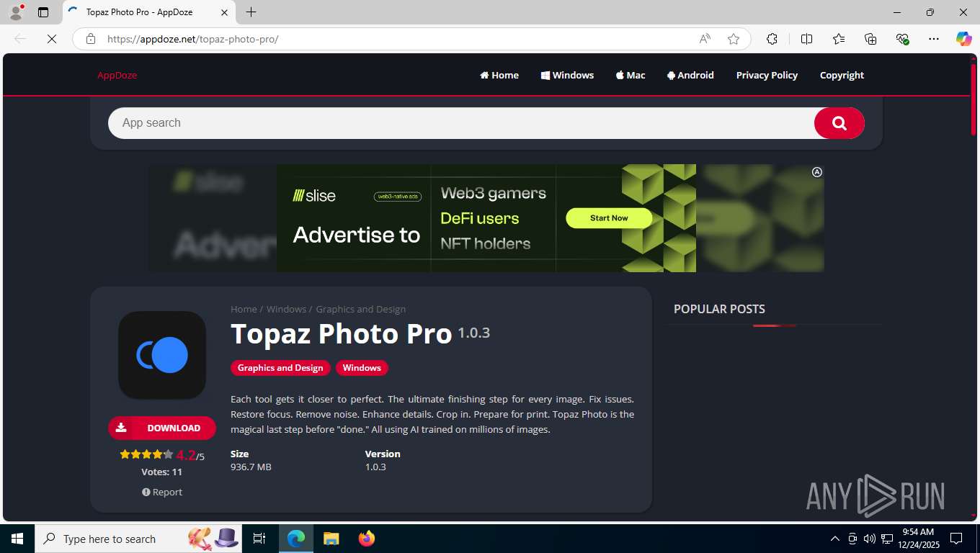980x553 pixels.
Task: Open the Favorites list icon
Action: coord(839,39)
